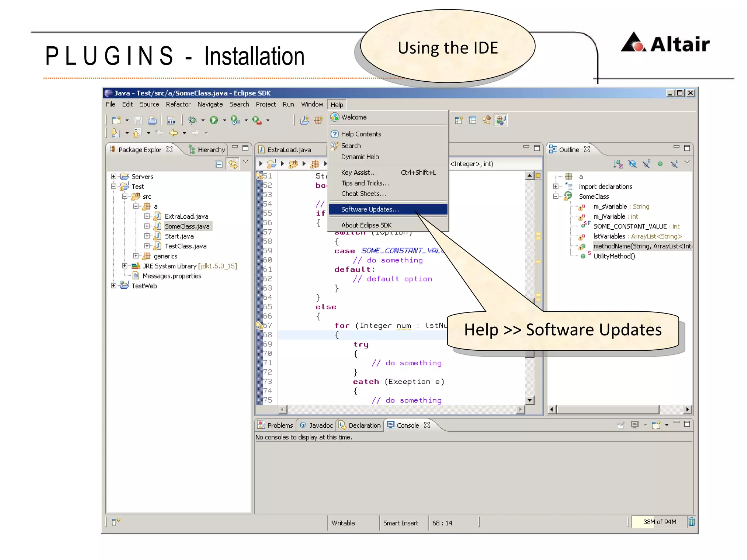Expand the generics package node
This screenshot has width=747, height=560.
136,256
